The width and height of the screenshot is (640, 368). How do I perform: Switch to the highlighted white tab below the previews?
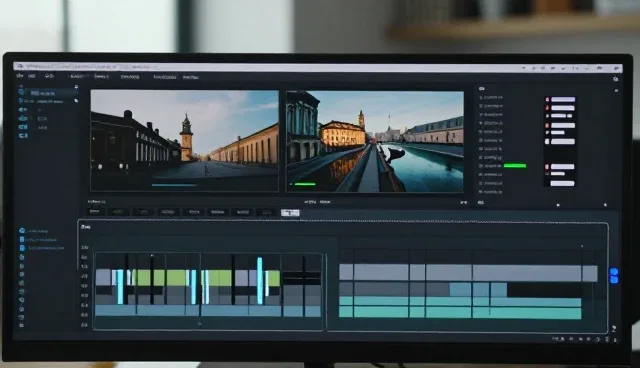click(290, 213)
